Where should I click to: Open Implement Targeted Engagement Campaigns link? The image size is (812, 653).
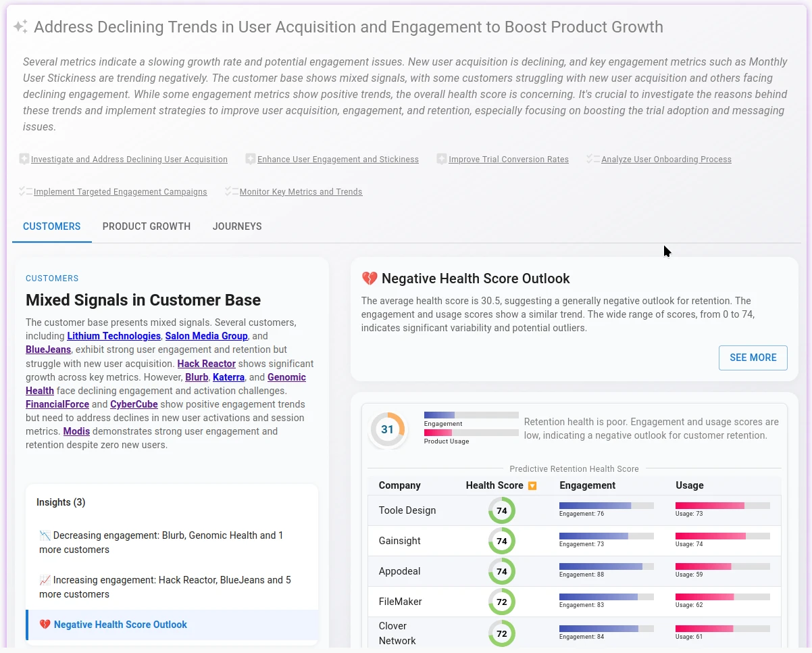[120, 192]
